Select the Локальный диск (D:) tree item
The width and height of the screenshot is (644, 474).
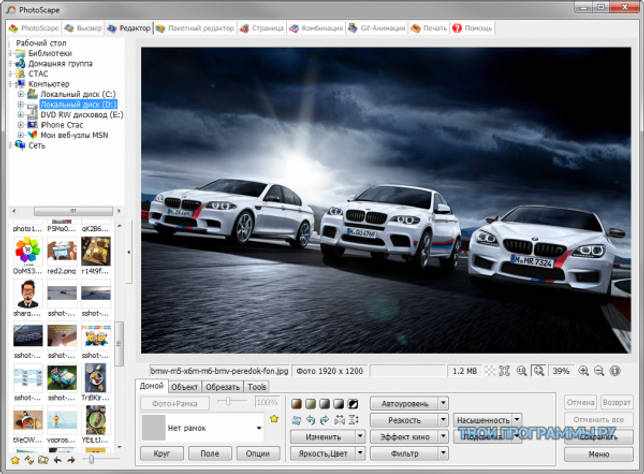(x=78, y=104)
